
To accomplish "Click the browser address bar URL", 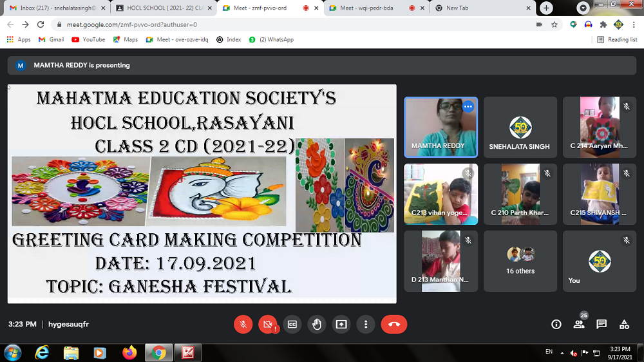I will [258, 24].
